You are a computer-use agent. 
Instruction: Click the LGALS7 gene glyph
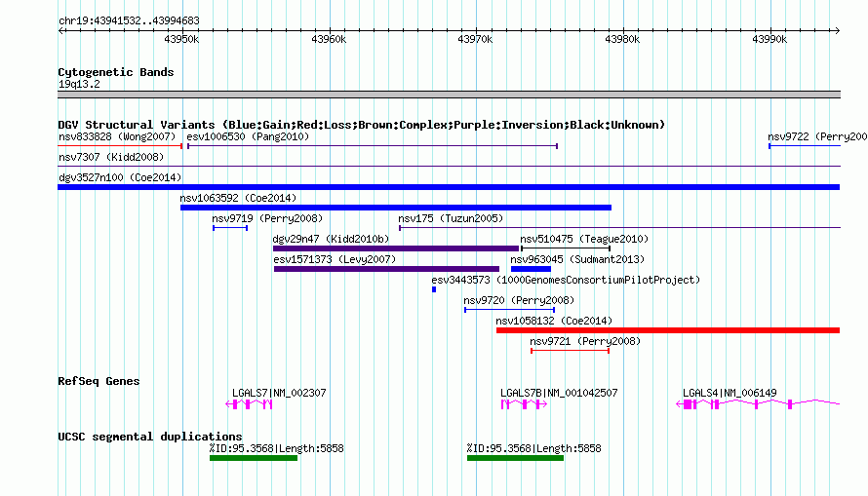(x=249, y=404)
